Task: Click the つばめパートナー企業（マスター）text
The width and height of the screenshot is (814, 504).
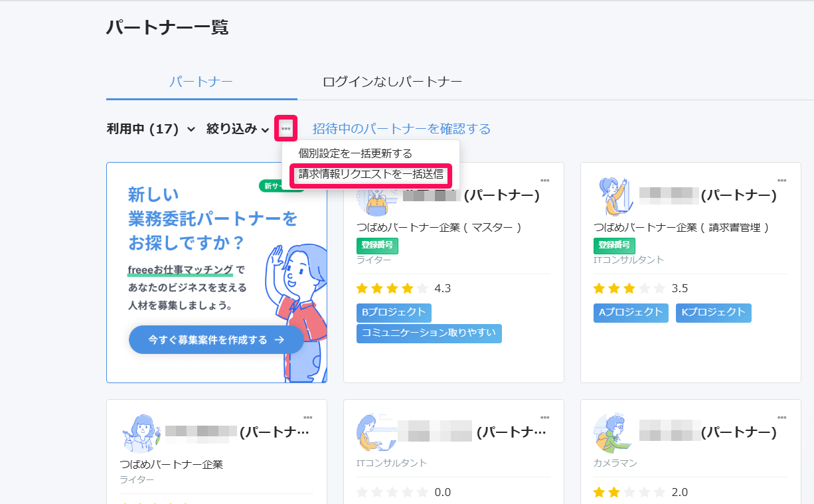Action: point(440,227)
